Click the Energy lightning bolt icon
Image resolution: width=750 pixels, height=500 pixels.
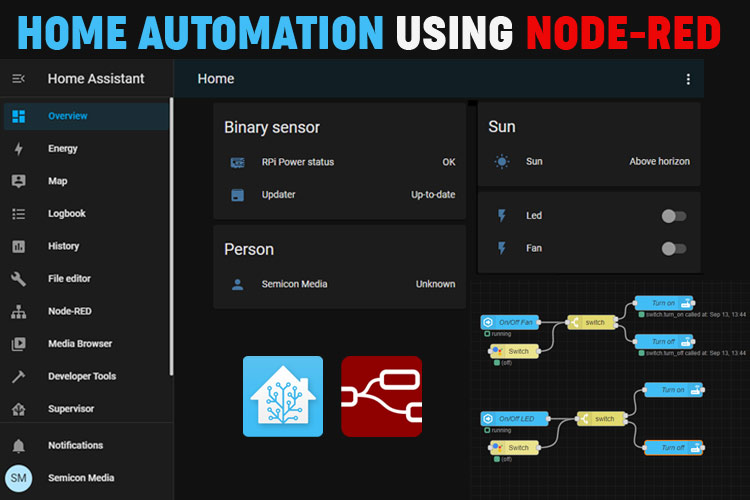coord(19,149)
